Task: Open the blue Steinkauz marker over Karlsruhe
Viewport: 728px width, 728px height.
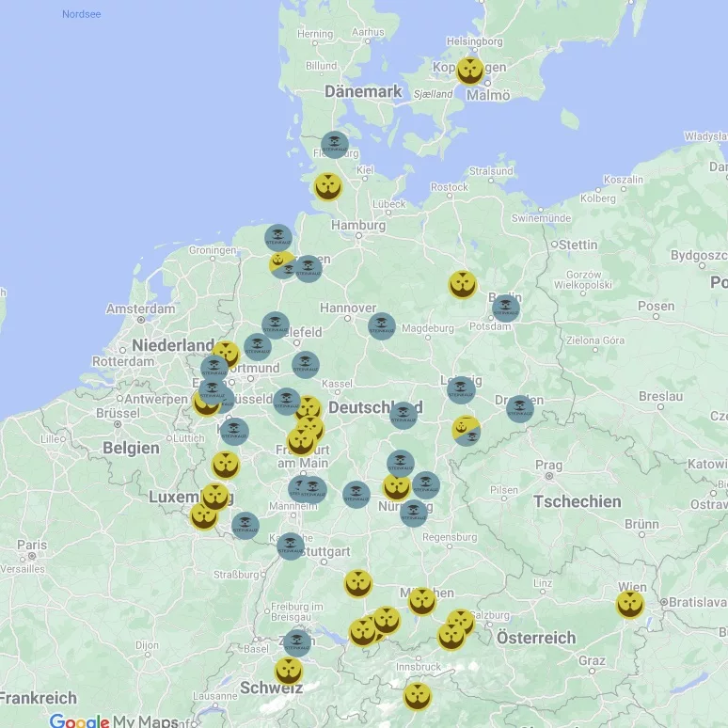Action: pos(291,546)
